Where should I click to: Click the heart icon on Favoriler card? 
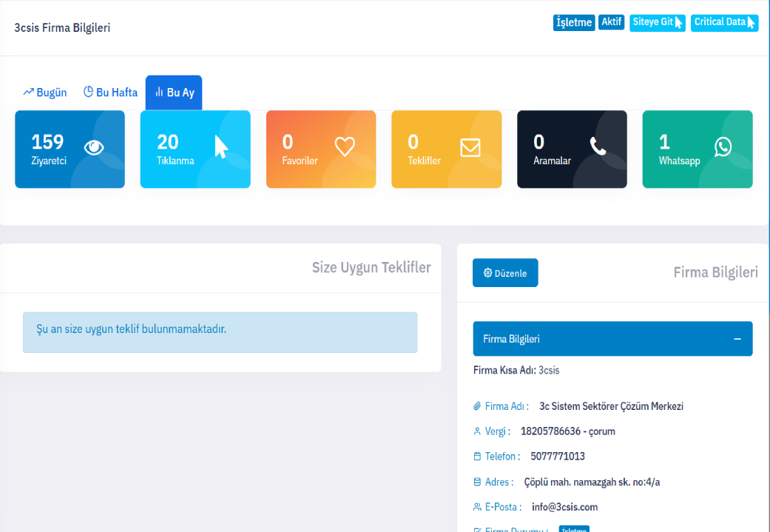coord(345,147)
